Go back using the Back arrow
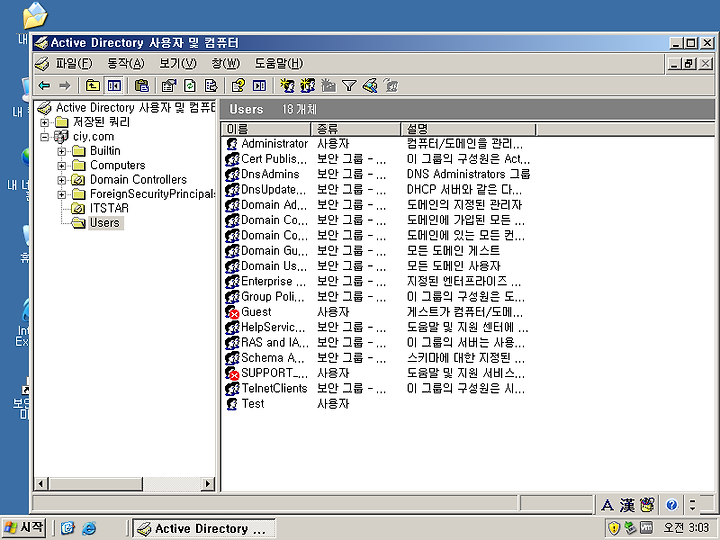Screen dimensions: 720x540 [x=45, y=85]
